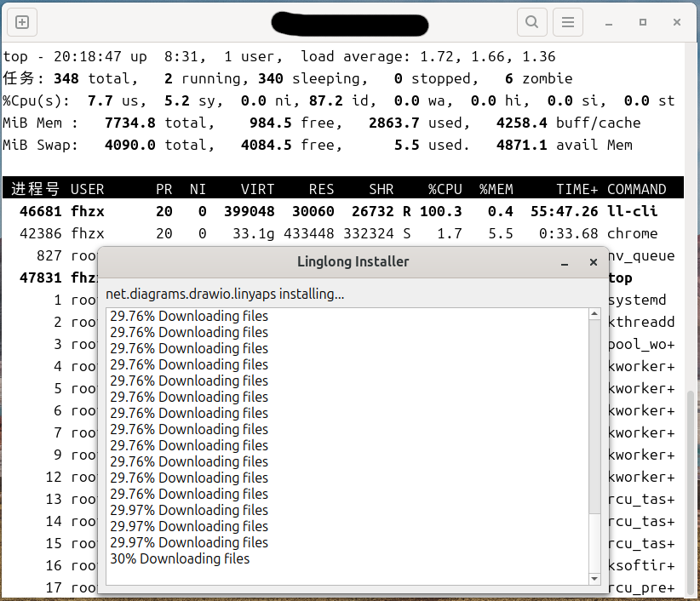Open the terminal search tool

point(531,22)
